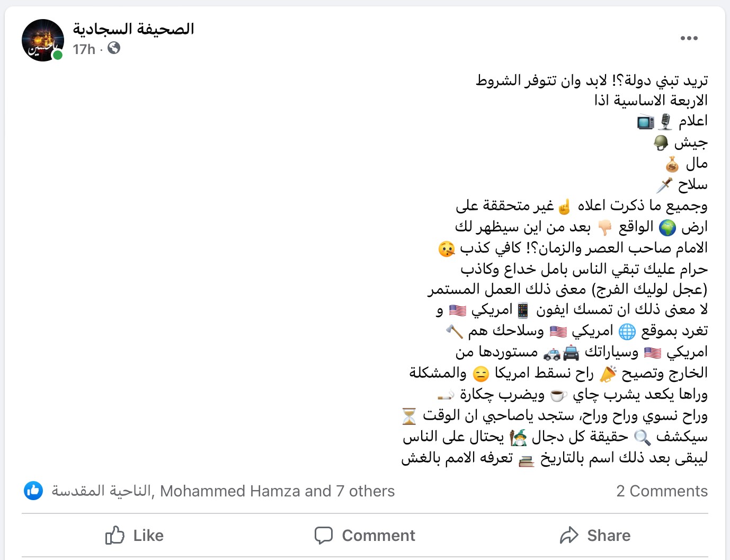730x560 pixels.
Task: Open the الصحيفة السجادية page name link
Action: pyautogui.click(x=133, y=29)
